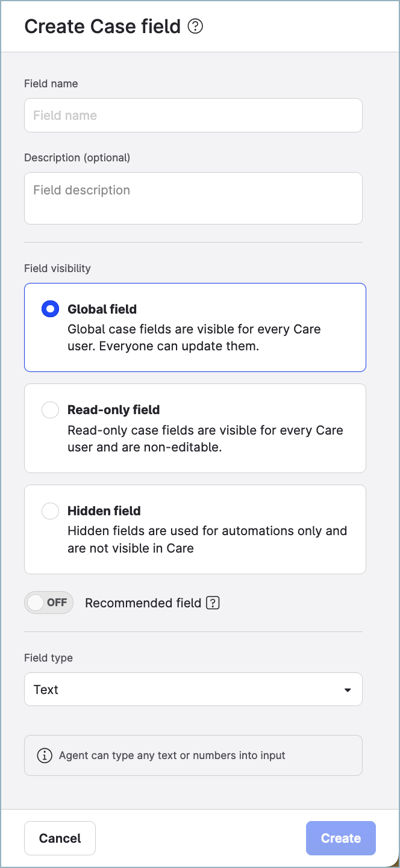400x868 pixels.
Task: Select the Global field radio button
Action: point(49,309)
